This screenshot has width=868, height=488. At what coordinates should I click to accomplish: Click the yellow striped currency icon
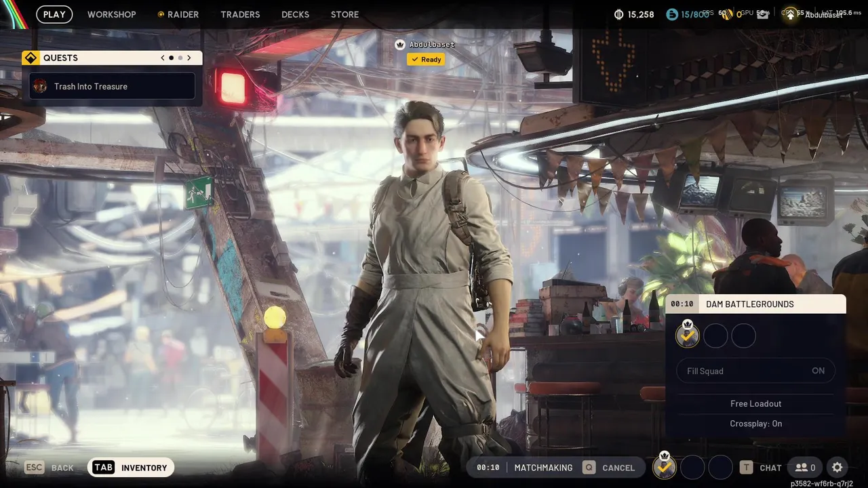click(x=726, y=14)
